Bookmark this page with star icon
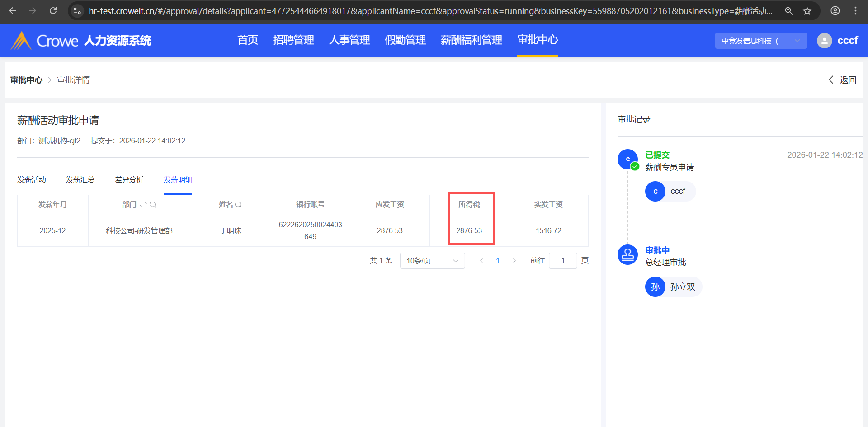 coord(807,11)
